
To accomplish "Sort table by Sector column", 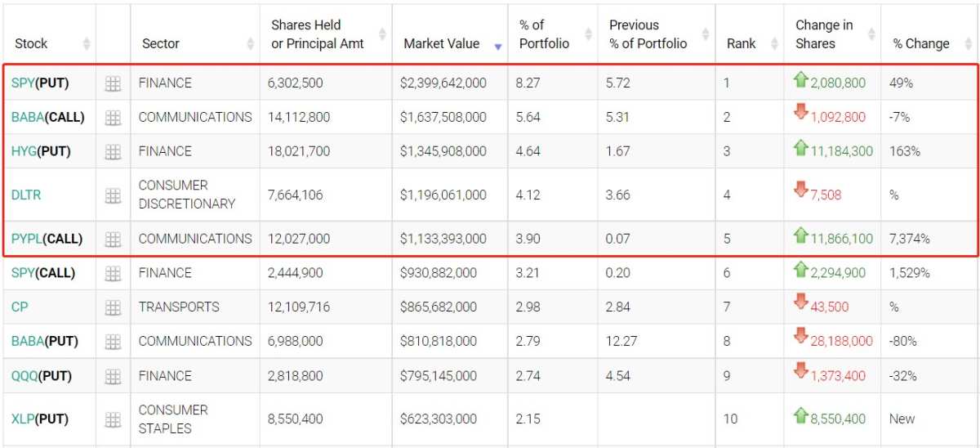I will pyautogui.click(x=251, y=44).
